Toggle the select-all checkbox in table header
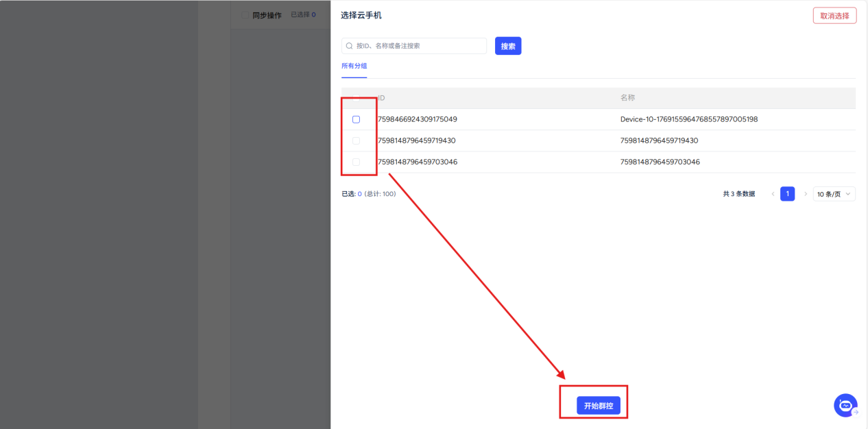868x429 pixels. tap(356, 98)
